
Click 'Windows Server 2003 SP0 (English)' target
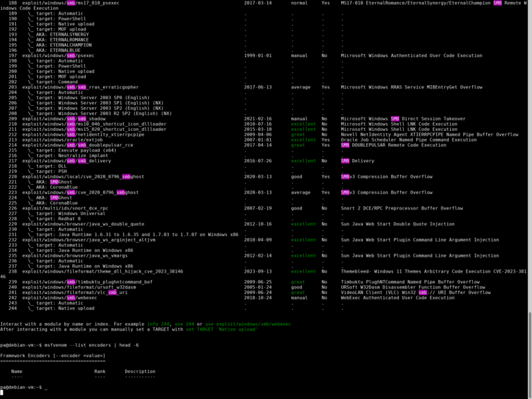coord(104,97)
